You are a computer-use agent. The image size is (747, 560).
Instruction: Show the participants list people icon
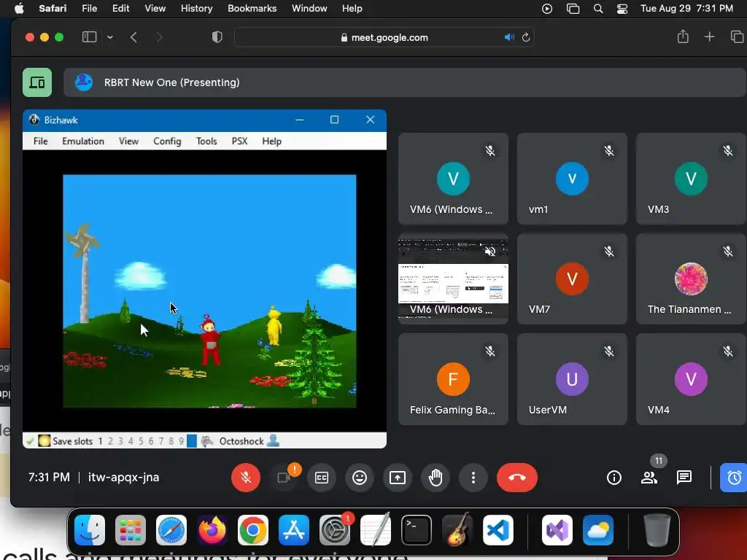pyautogui.click(x=649, y=477)
